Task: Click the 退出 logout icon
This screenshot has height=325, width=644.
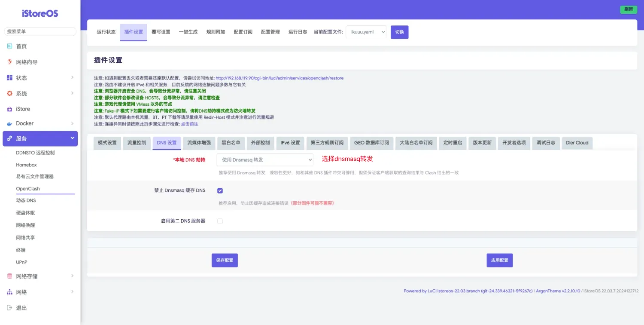Action: coord(9,308)
